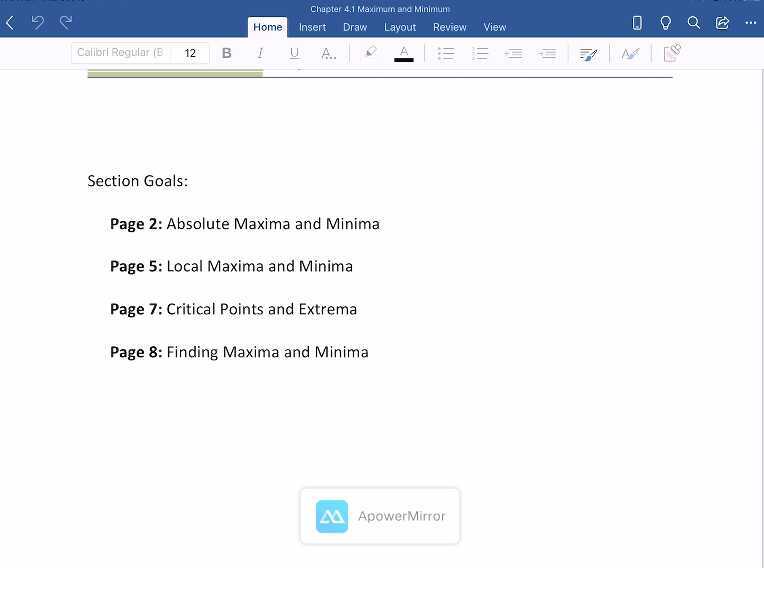The height and width of the screenshot is (590, 764).
Task: Switch to the Review tab
Action: tap(449, 27)
